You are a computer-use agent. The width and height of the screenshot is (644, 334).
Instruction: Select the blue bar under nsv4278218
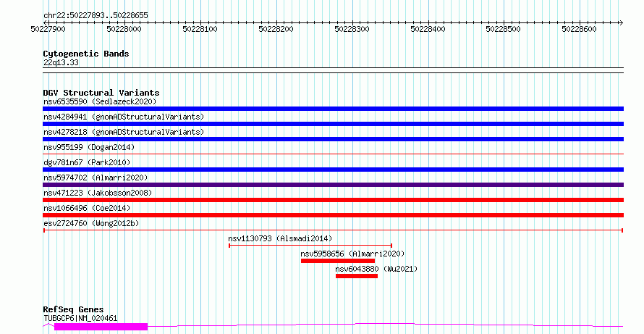(x=333, y=139)
